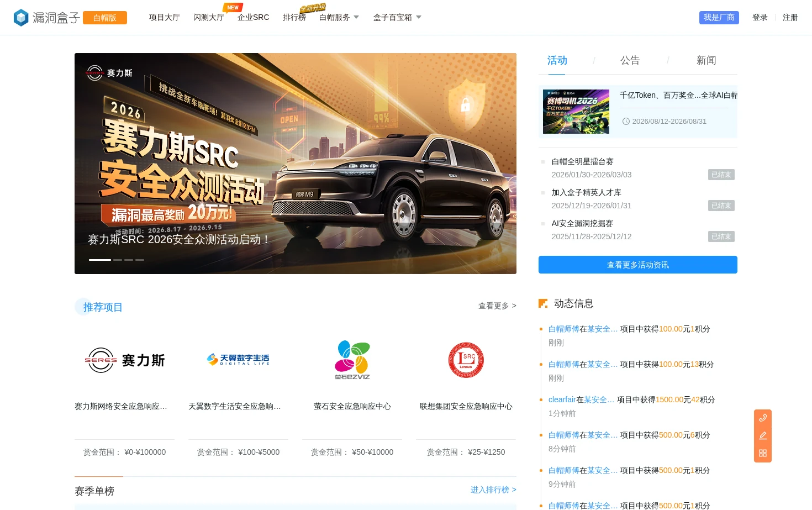Click the 动态信息 orange section icon
Viewport: 812px width, 510px height.
click(x=543, y=303)
